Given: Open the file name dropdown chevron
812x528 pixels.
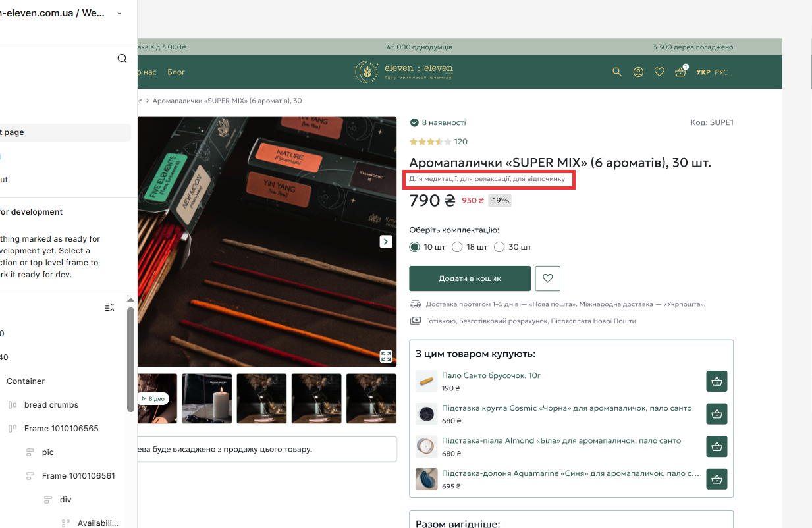Looking at the screenshot, I should click(119, 13).
